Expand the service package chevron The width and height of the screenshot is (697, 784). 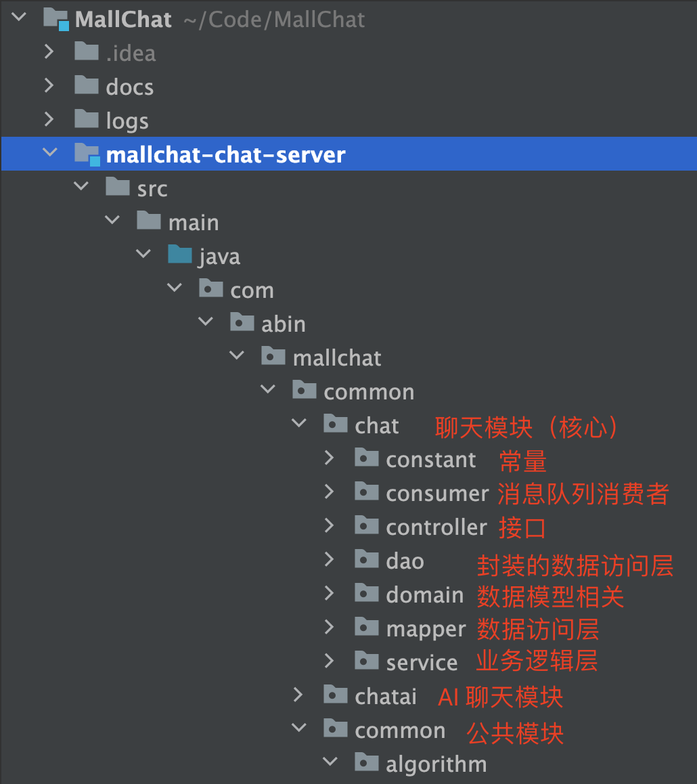pyautogui.click(x=329, y=661)
